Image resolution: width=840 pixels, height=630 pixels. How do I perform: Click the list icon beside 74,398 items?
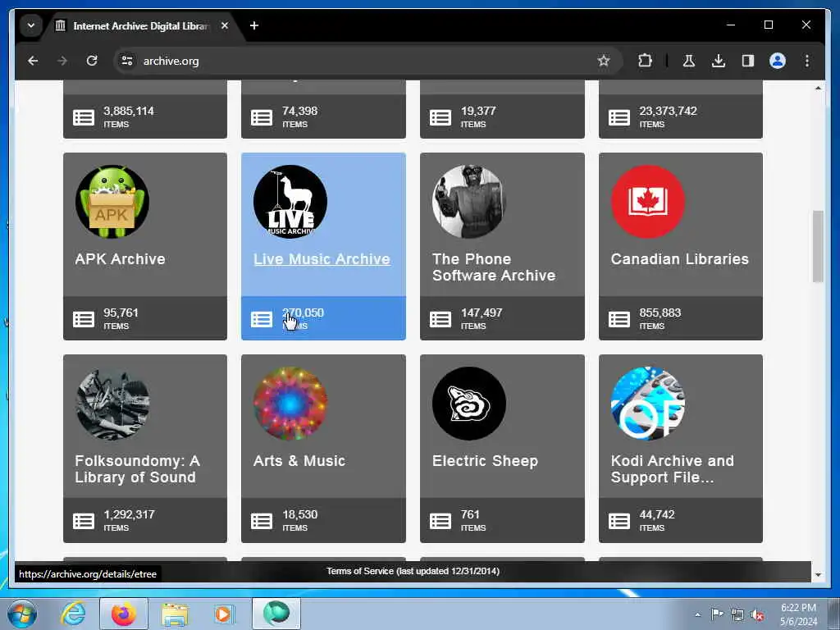point(262,117)
